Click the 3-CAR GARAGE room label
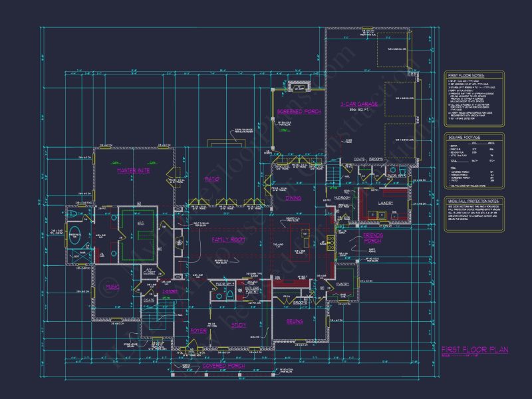Screen dimensions: 532x399 pyautogui.click(x=359, y=104)
